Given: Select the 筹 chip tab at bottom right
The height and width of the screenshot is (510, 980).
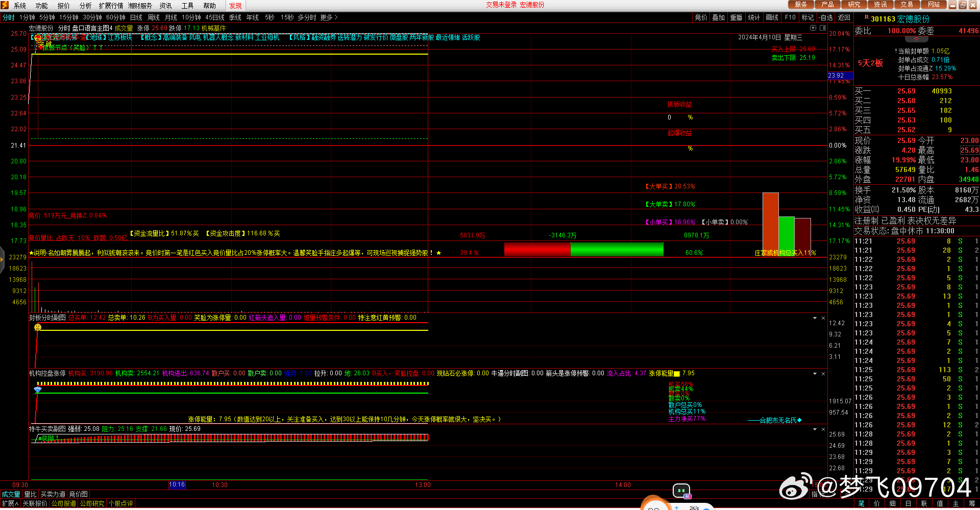Looking at the screenshot, I should coord(972,503).
